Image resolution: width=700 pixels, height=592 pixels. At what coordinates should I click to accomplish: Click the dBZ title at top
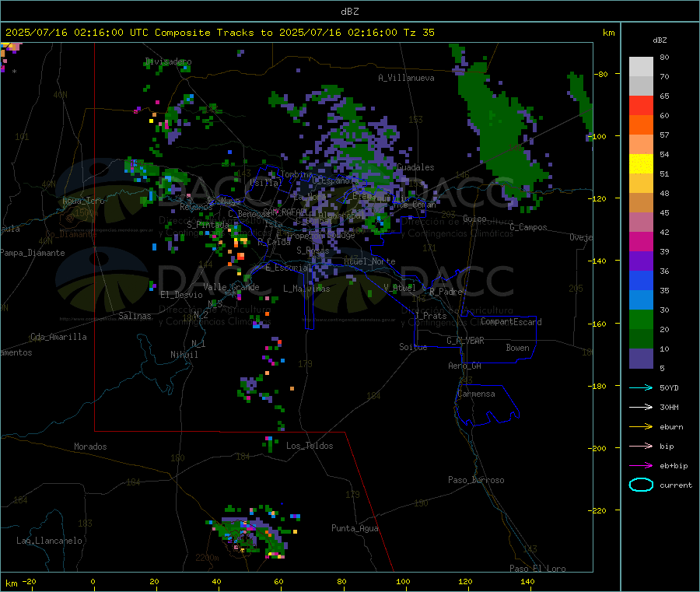[x=349, y=12]
